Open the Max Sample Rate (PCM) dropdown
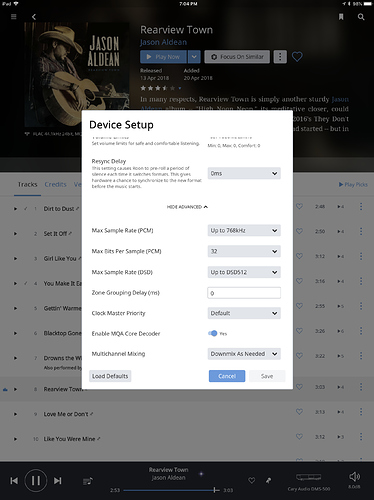 (244, 230)
